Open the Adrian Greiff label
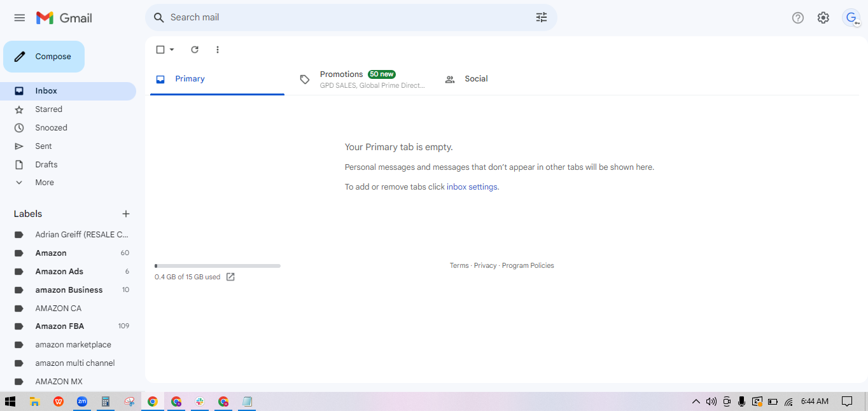This screenshot has width=868, height=411. click(x=68, y=235)
